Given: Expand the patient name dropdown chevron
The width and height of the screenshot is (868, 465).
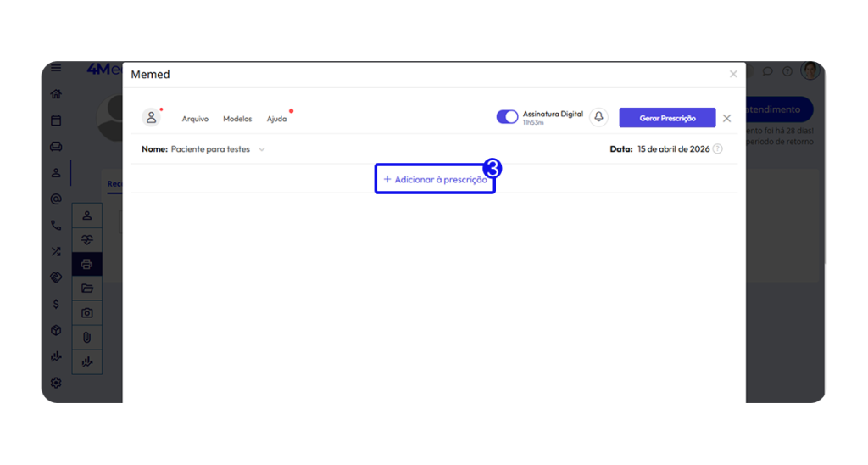Looking at the screenshot, I should coord(262,149).
